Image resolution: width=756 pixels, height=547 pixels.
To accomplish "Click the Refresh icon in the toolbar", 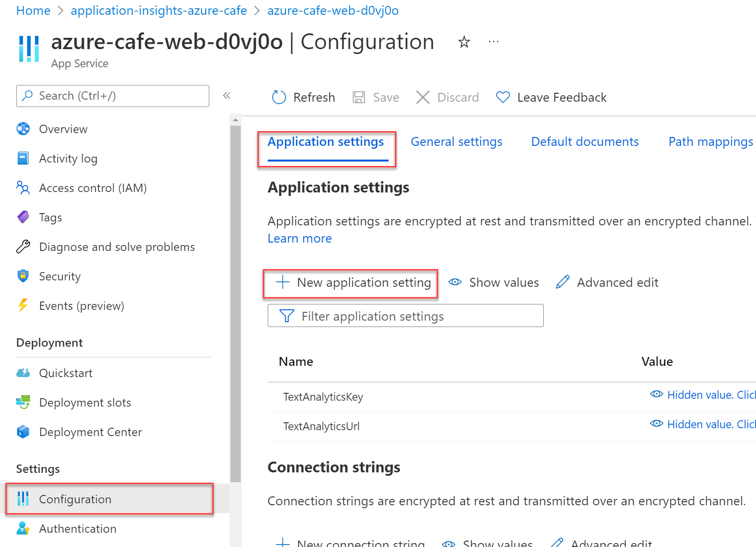I will pos(279,97).
